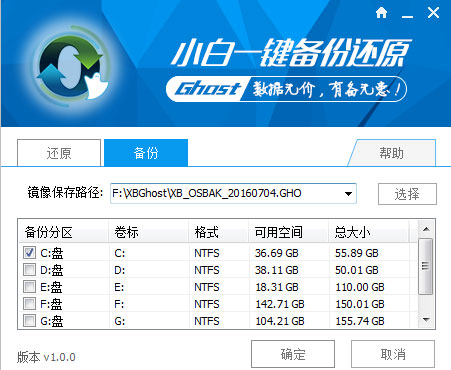Screen dimensions: 451x370
Task: Click the 版本 v1.0.0 version text
Action: pos(46,357)
